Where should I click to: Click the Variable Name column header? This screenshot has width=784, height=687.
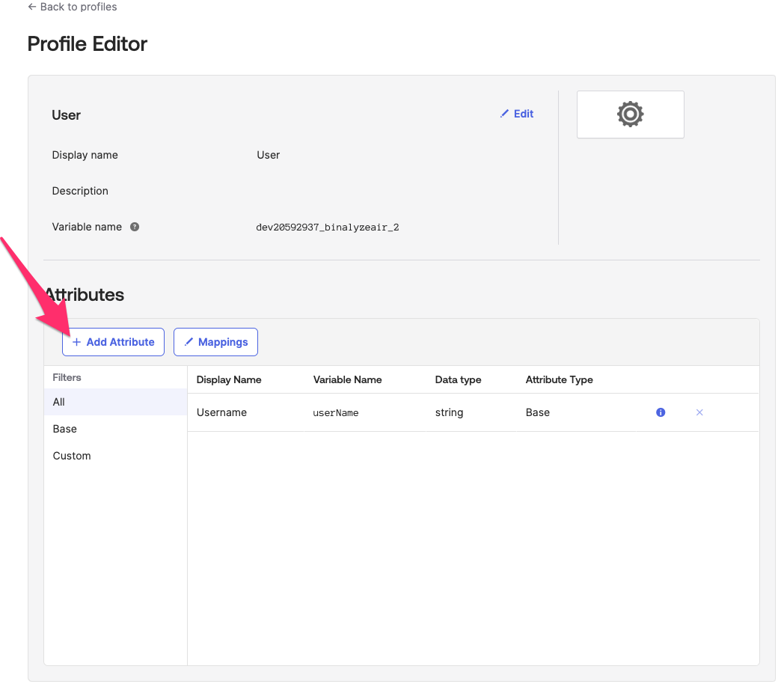pyautogui.click(x=347, y=379)
